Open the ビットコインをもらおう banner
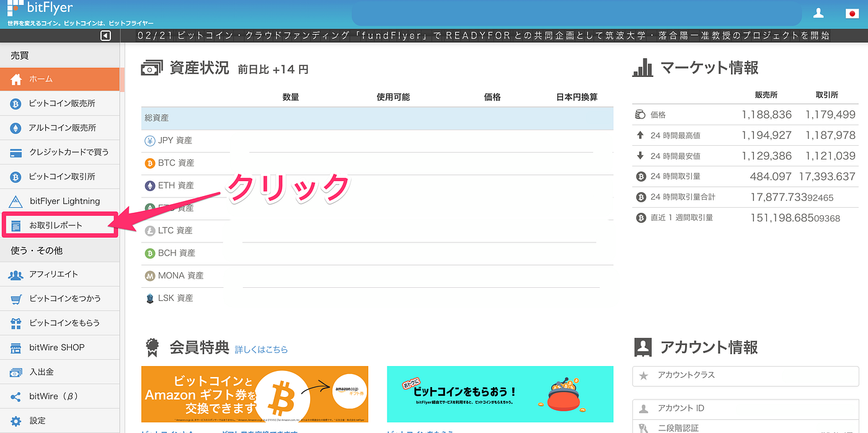Image resolution: width=868 pixels, height=433 pixels. [x=500, y=394]
